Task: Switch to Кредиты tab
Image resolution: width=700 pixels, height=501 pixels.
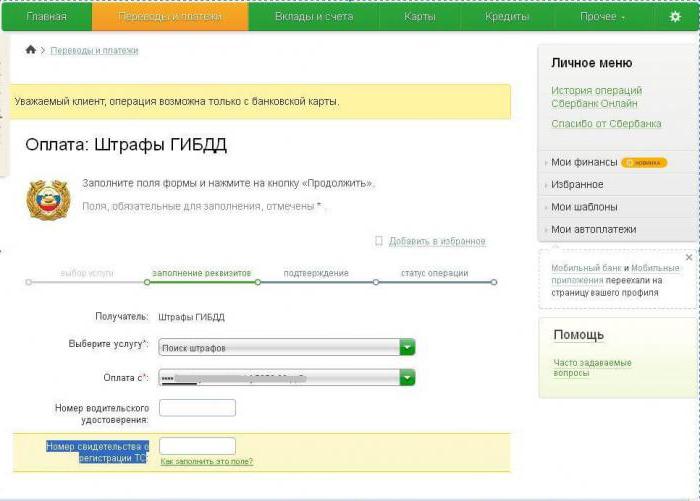Action: tap(507, 17)
